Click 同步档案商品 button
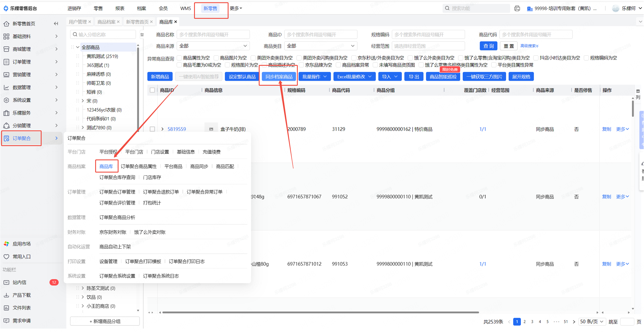Image resolution: width=644 pixels, height=332 pixels. click(279, 77)
